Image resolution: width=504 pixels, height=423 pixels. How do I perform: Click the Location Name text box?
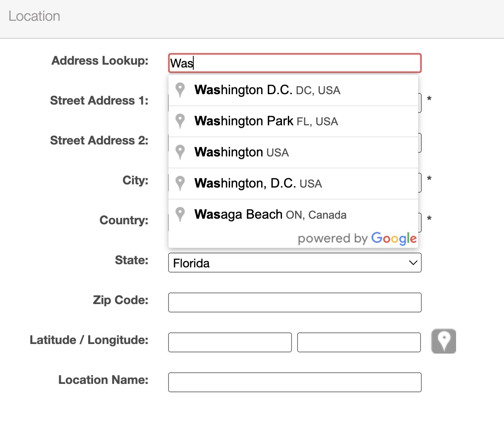(295, 382)
